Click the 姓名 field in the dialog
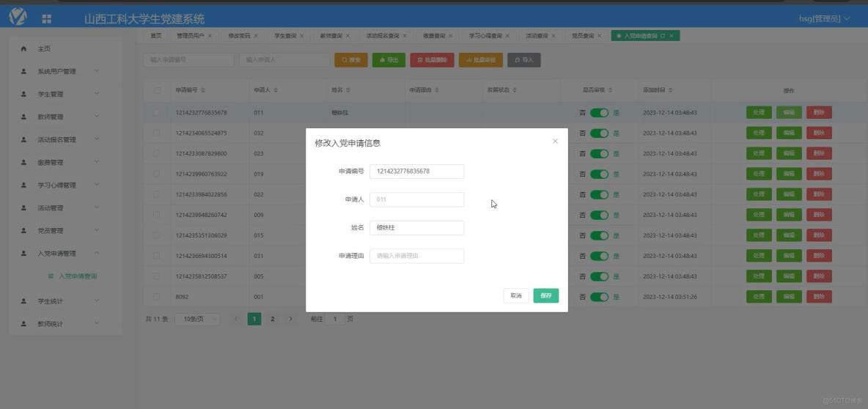This screenshot has width=868, height=409. tap(417, 227)
